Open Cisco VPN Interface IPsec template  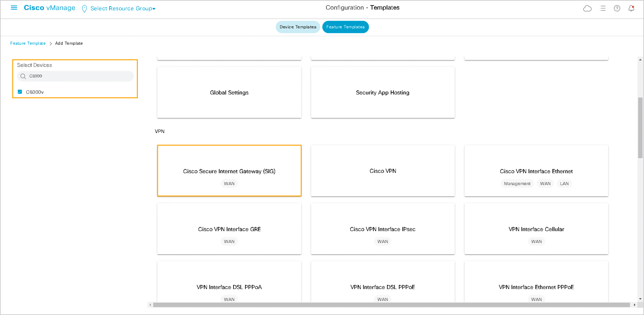(x=383, y=229)
